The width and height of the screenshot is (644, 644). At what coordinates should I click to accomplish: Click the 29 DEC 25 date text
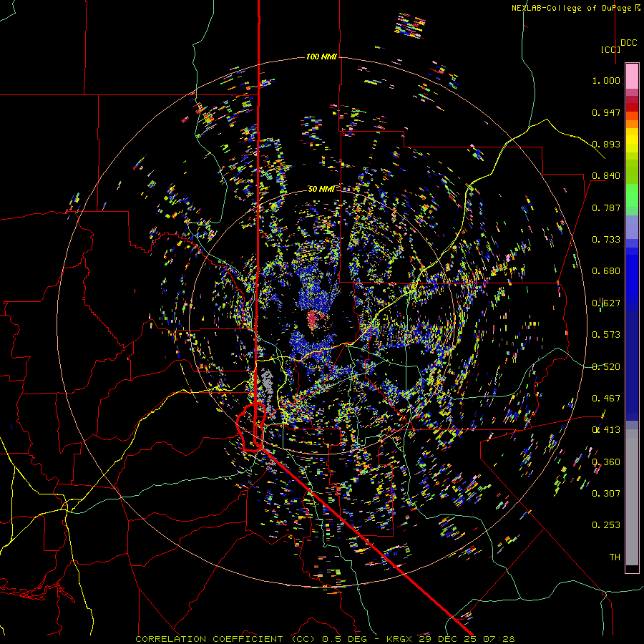pyautogui.click(x=447, y=639)
